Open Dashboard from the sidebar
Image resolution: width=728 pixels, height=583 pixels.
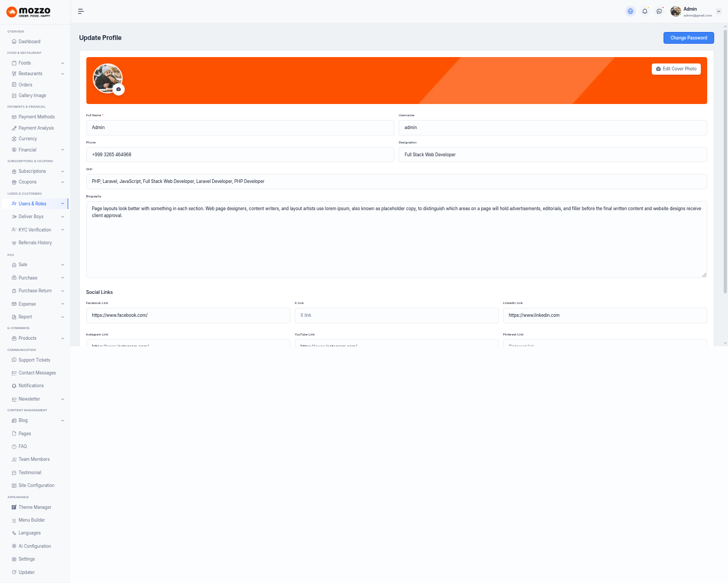point(29,42)
